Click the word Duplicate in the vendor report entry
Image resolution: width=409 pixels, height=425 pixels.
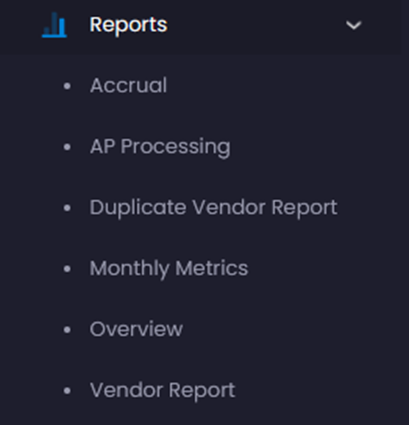[138, 208]
